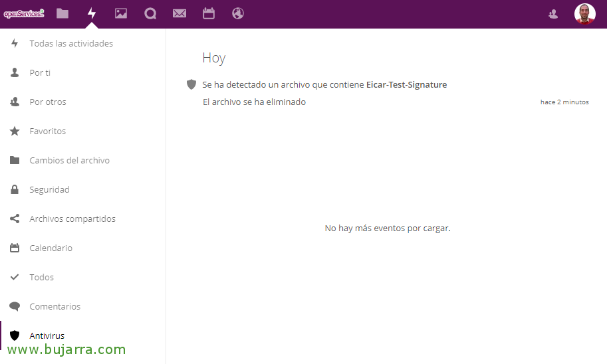Click the globe icon in header
This screenshot has height=364, width=607.
click(x=238, y=13)
